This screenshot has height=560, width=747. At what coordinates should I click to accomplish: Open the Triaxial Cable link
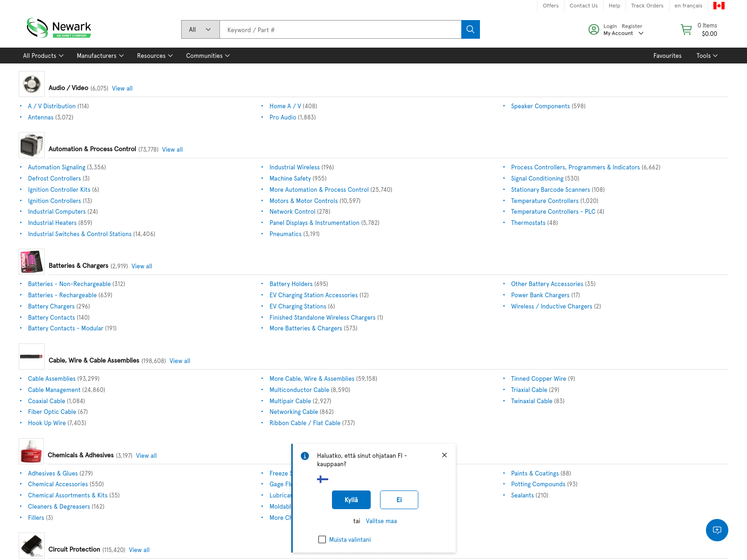529,390
